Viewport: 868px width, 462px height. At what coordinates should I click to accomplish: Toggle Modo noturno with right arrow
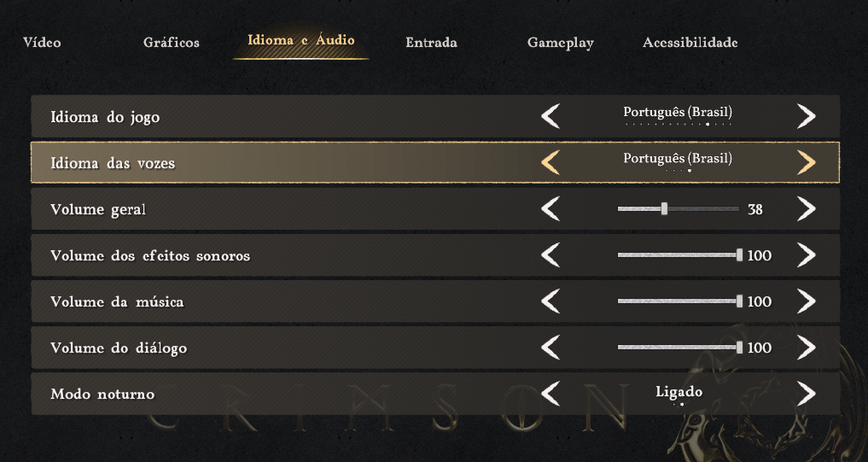[x=807, y=394]
